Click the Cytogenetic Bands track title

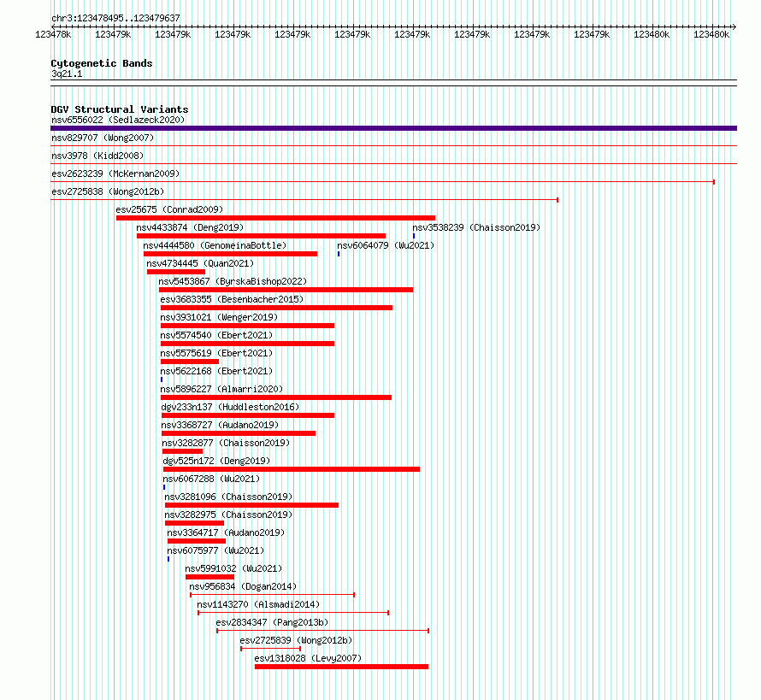102,63
